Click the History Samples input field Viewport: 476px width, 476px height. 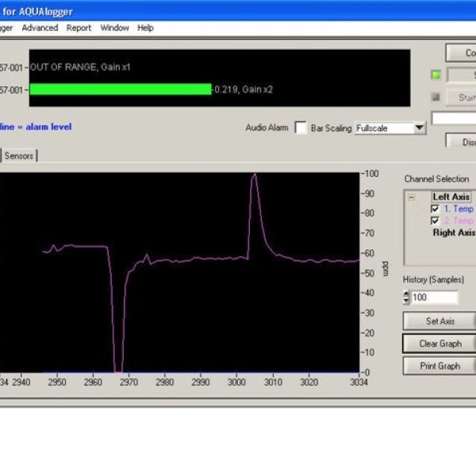coord(434,297)
